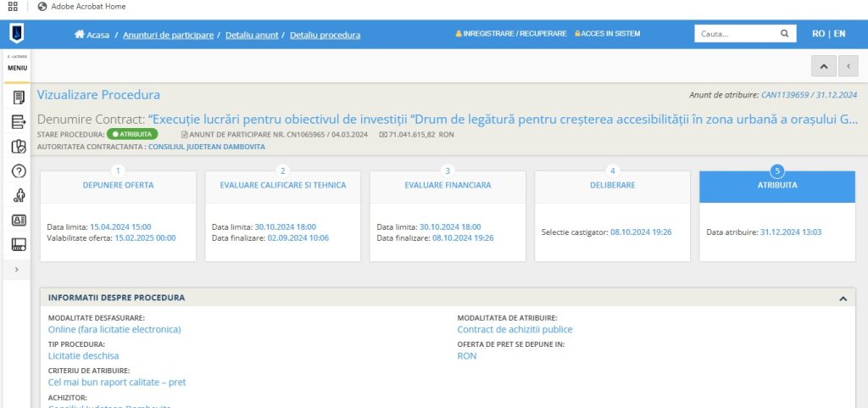Click the Cauta search input field

tap(735, 34)
